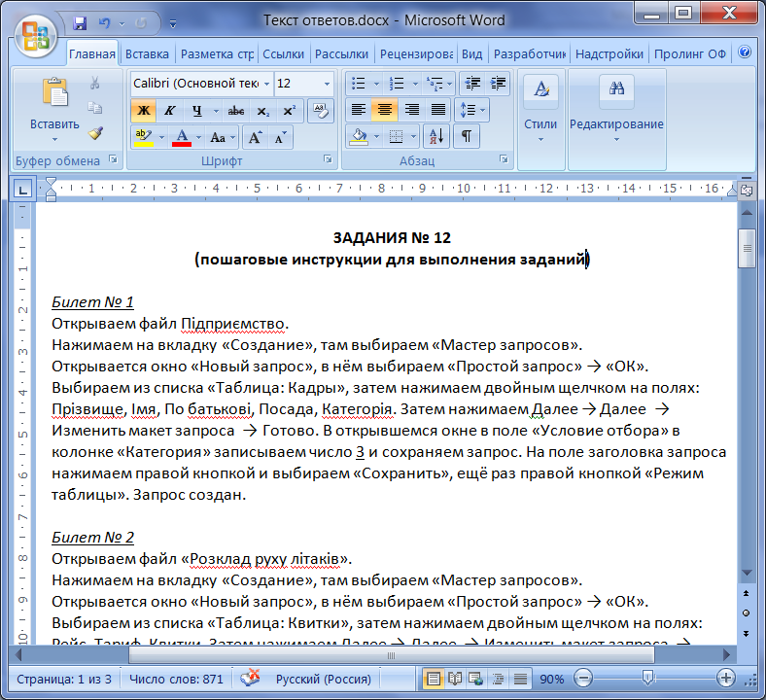This screenshot has width=766, height=700.
Task: Open the line spacing dropdown
Action: pos(471,110)
